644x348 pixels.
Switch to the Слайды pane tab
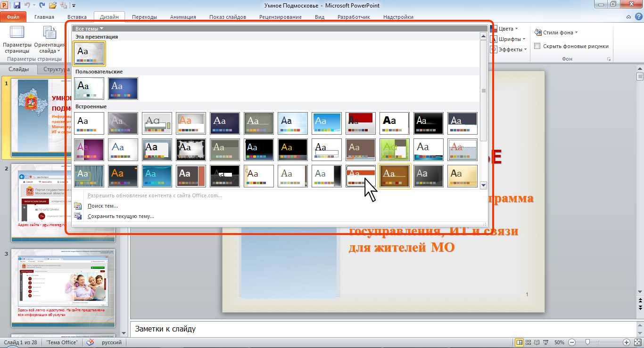19,69
